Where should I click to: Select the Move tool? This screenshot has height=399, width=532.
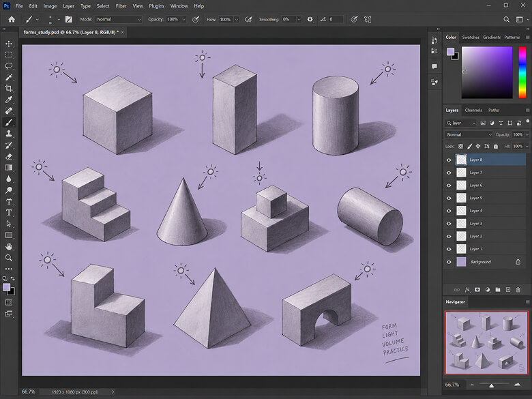tap(9, 44)
